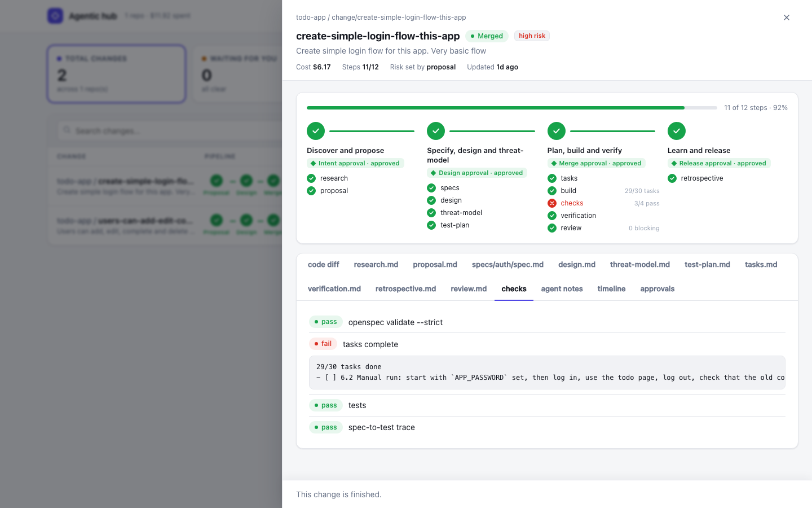Switch to the research.md tab

[x=376, y=264]
